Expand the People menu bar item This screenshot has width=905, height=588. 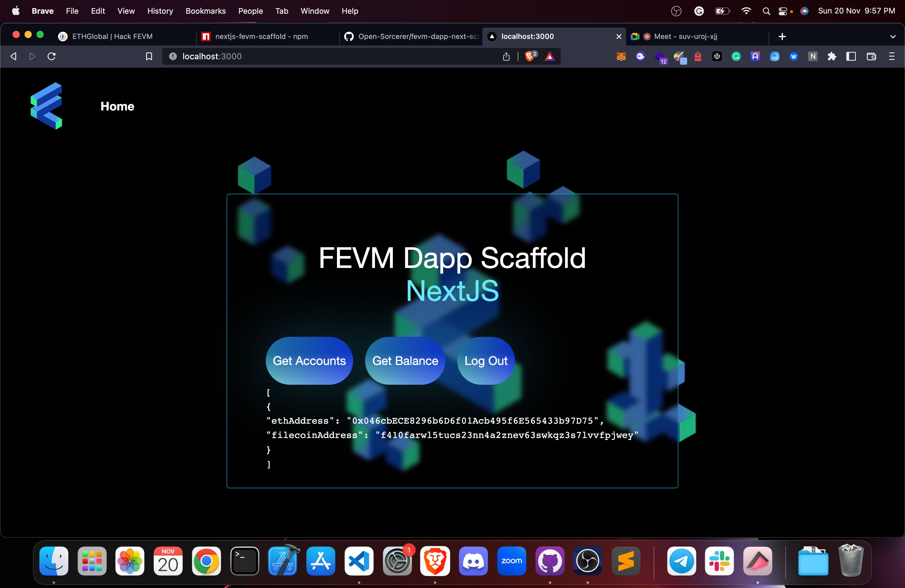(249, 11)
